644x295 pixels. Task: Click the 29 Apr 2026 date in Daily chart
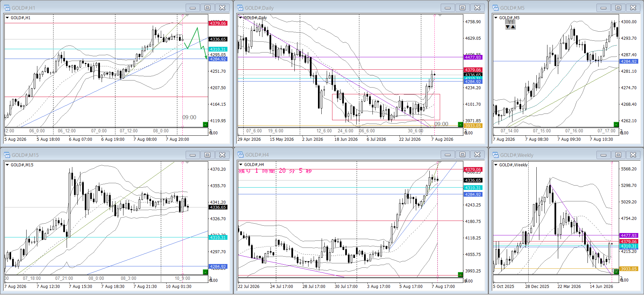click(249, 139)
